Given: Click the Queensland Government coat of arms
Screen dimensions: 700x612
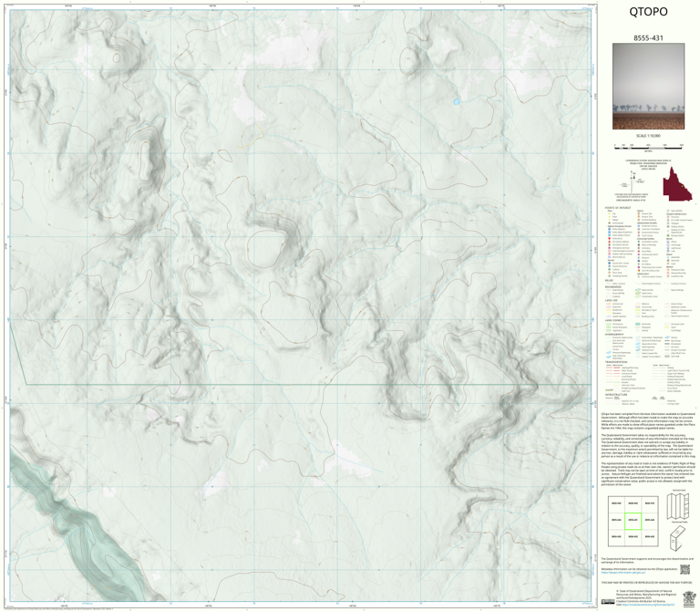Looking at the screenshot, I should point(689,598).
